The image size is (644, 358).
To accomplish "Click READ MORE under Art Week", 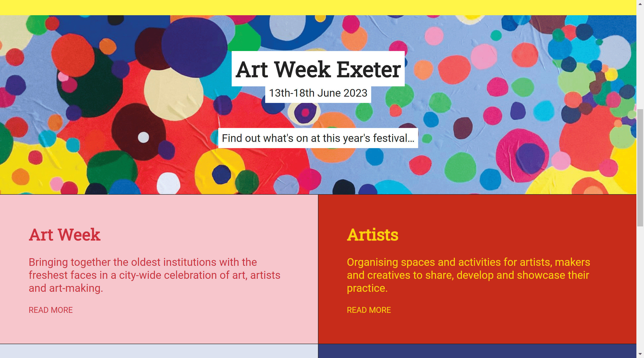I will [51, 310].
